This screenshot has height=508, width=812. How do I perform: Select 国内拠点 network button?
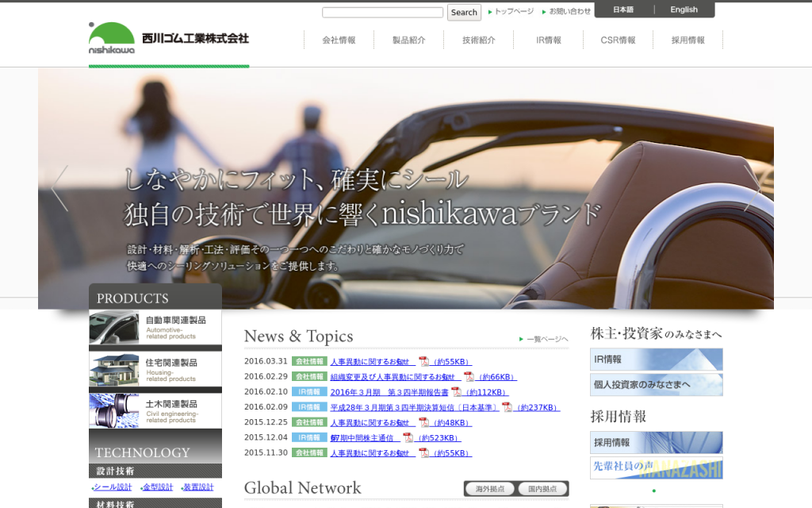(x=542, y=489)
